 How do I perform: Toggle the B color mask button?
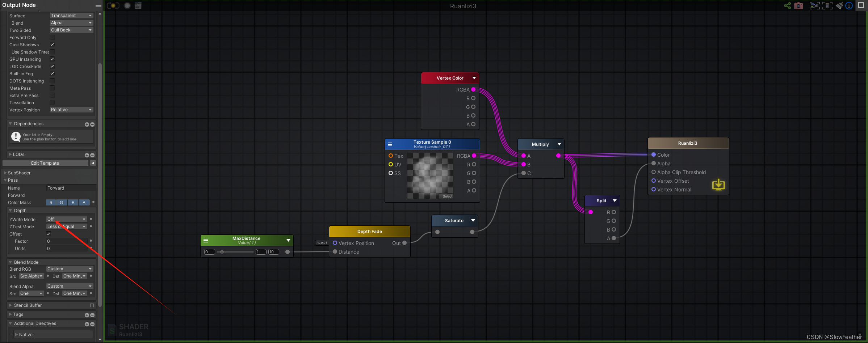click(73, 203)
